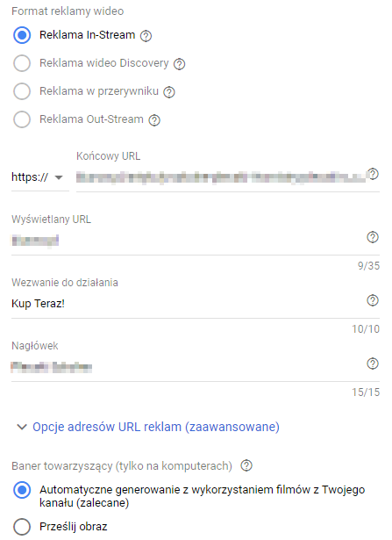Open help icon beside Reklama In-Stream
Image resolution: width=392 pixels, height=540 pixels.
146,36
